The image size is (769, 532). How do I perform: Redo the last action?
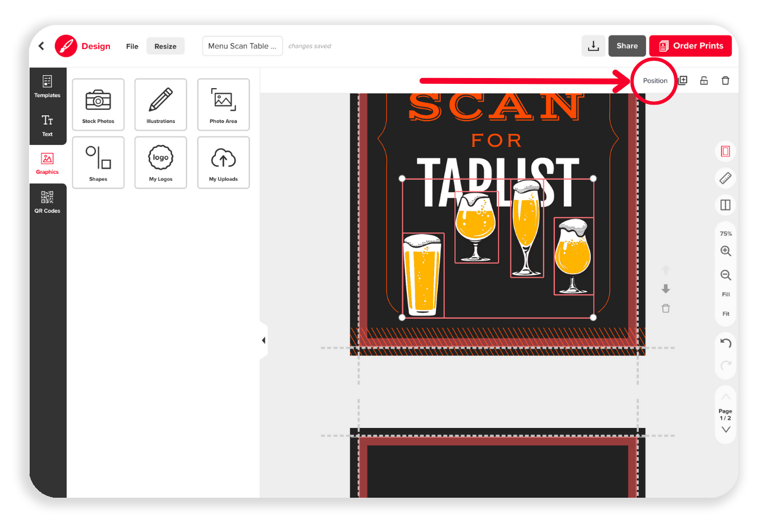pos(726,366)
